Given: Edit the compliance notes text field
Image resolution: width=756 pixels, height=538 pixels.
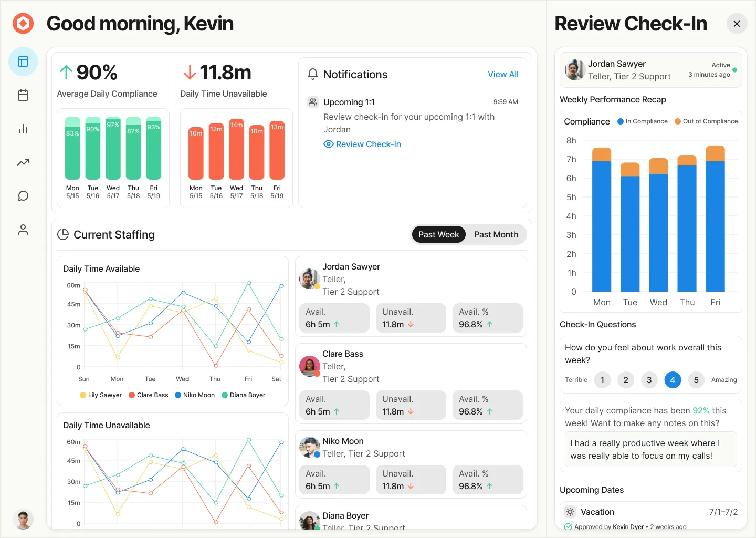Looking at the screenshot, I should pyautogui.click(x=650, y=449).
